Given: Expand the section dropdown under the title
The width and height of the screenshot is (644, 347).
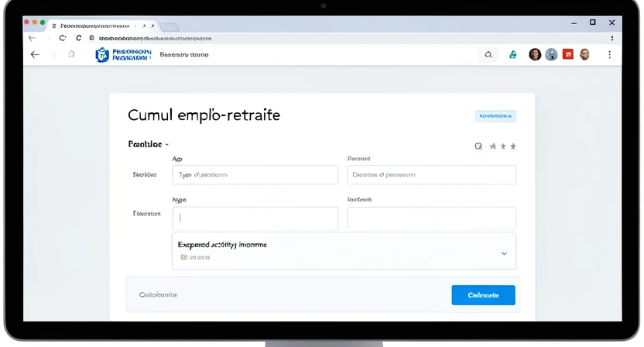Looking at the screenshot, I should [x=149, y=144].
